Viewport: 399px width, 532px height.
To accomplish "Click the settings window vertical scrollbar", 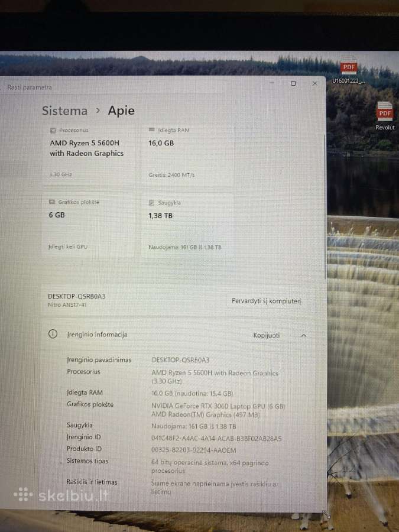I will (325, 207).
